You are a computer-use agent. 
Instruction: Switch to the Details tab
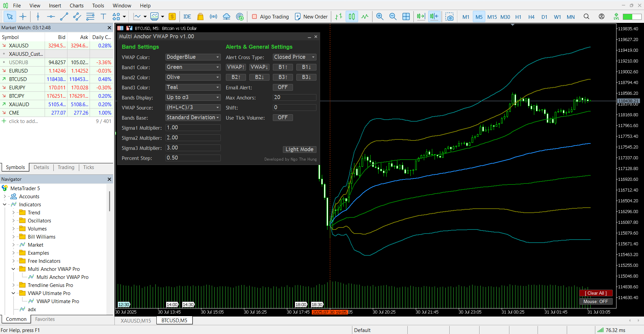pyautogui.click(x=41, y=167)
